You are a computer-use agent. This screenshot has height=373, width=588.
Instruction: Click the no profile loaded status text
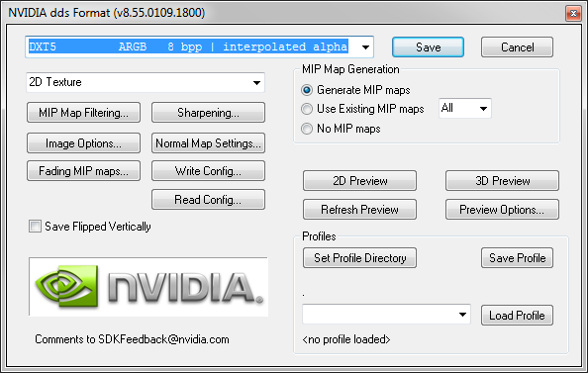(346, 339)
